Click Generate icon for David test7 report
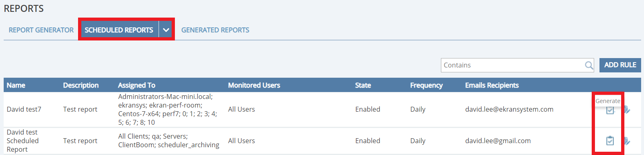Image resolution: width=644 pixels, height=155 pixels. coord(610,110)
